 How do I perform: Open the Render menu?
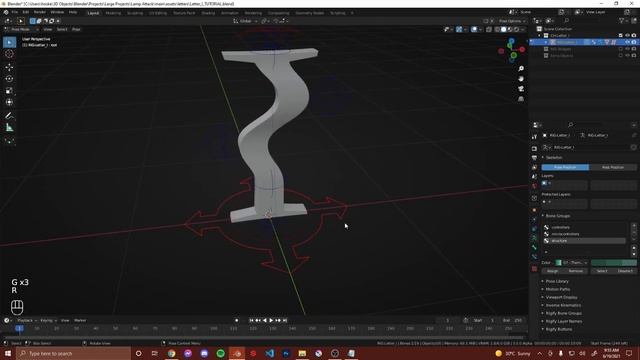click(x=40, y=12)
